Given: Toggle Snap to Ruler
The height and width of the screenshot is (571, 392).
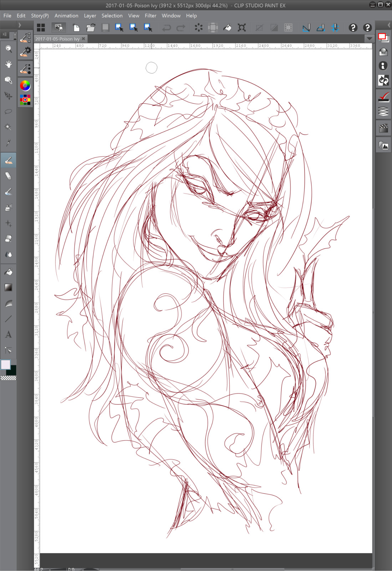Looking at the screenshot, I should (306, 27).
